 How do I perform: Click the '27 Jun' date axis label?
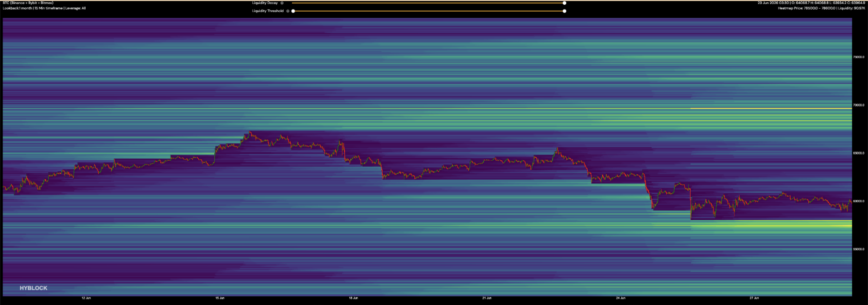click(754, 298)
